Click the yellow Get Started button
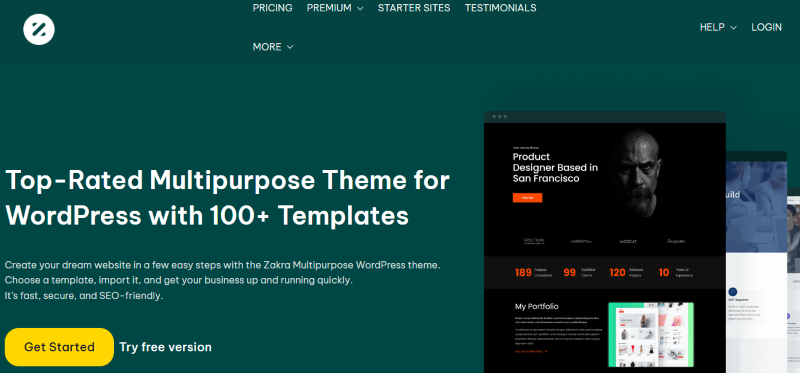This screenshot has height=373, width=800. (x=59, y=347)
